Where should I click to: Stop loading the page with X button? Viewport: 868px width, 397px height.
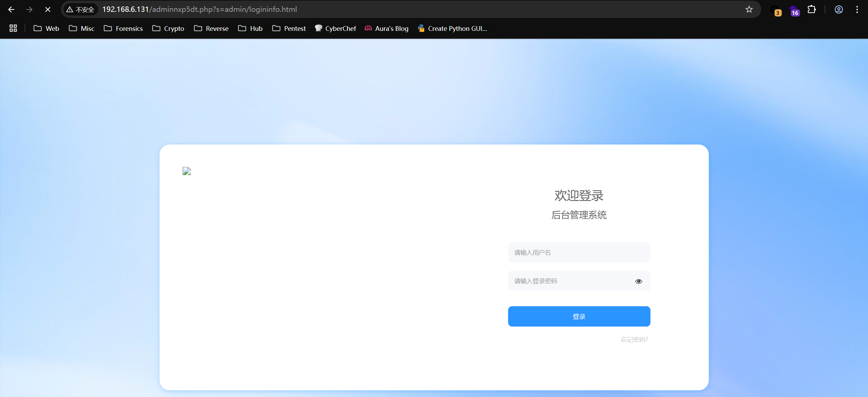(x=48, y=9)
